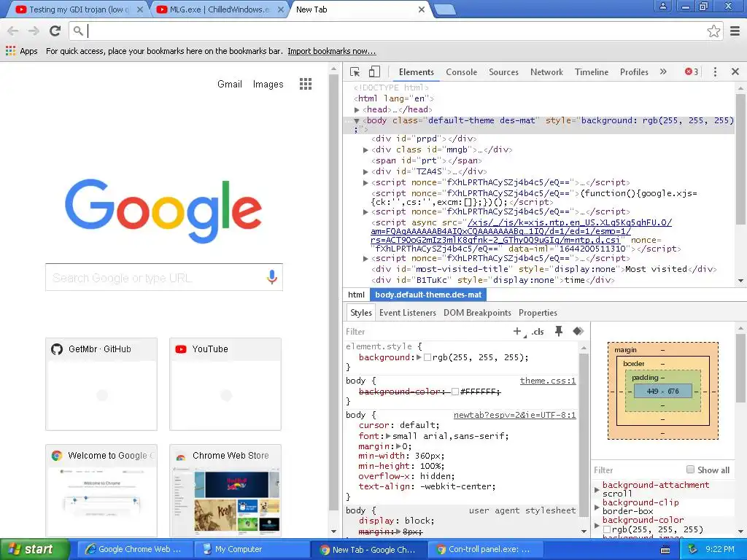The image size is (747, 560).
Task: Expand computed background-color property
Action: pos(597,525)
